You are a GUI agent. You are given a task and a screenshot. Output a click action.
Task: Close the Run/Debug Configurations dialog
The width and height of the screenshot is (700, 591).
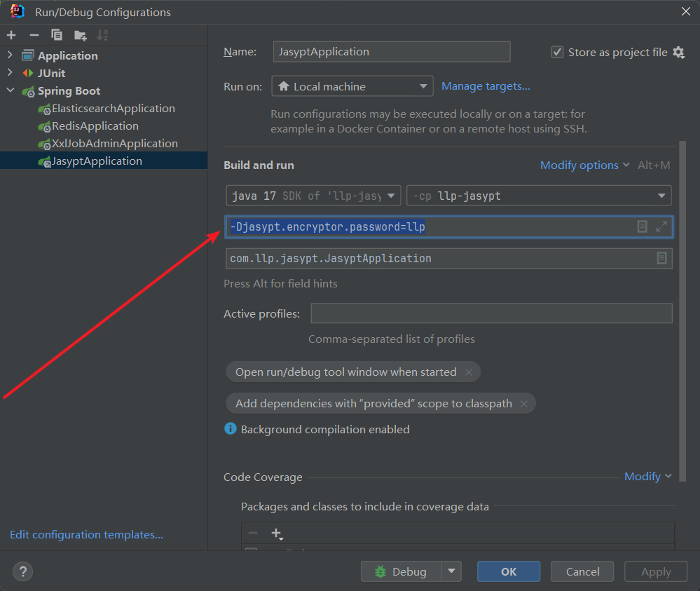point(686,12)
